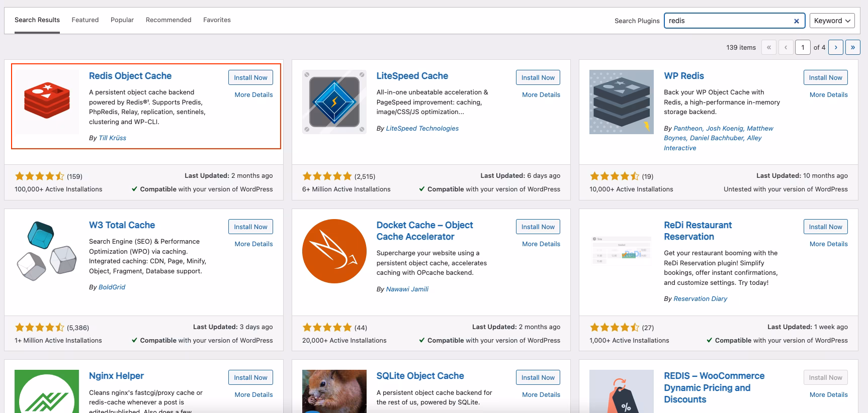The width and height of the screenshot is (868, 413).
Task: Open Docket Cache – Object Cache Accelerator title
Action: tap(425, 231)
